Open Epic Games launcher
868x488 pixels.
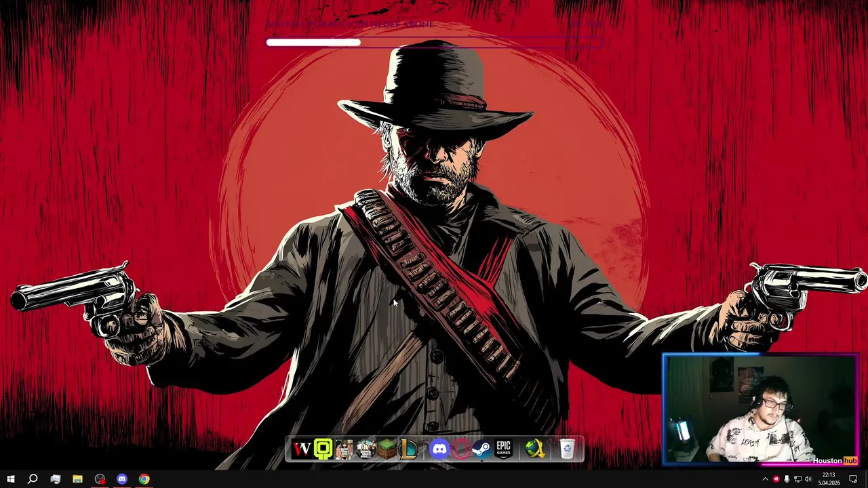click(503, 449)
